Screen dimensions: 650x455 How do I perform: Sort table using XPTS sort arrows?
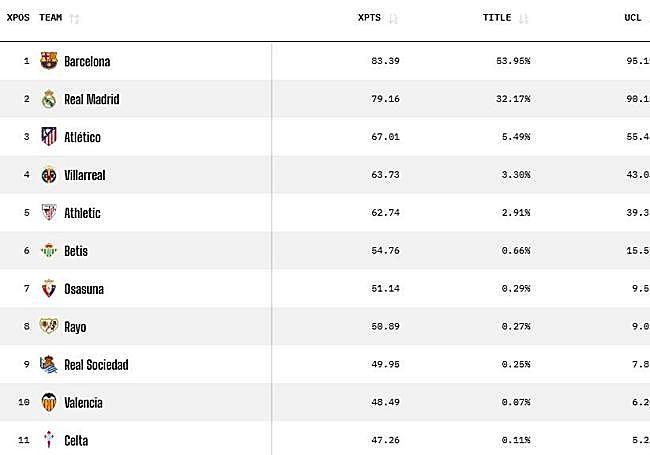(393, 18)
